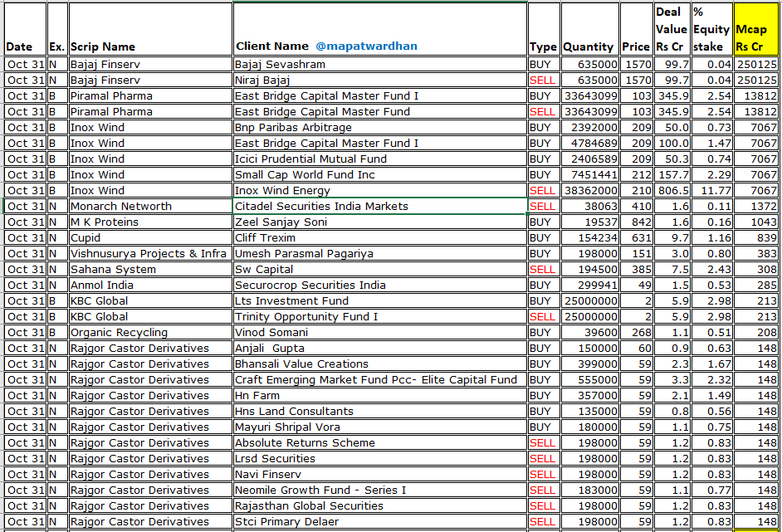Click the Hns Land Consultants cell
This screenshot has width=782, height=532.
click(x=380, y=412)
